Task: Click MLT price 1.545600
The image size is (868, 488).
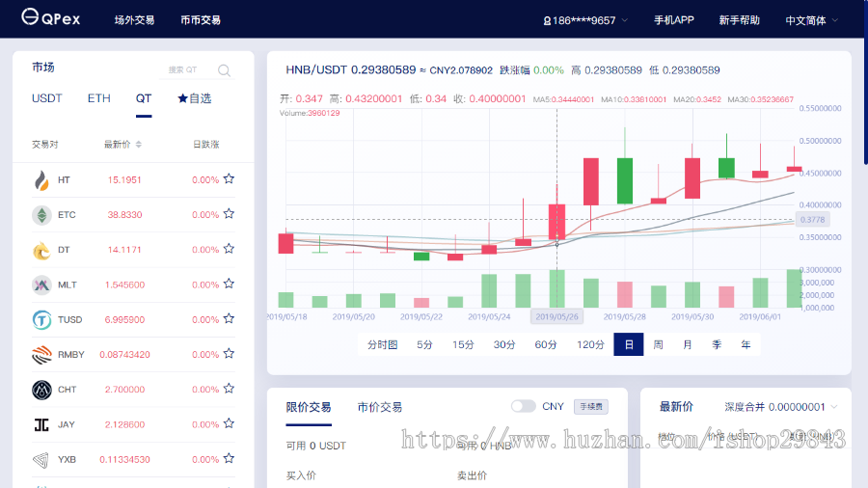Action: point(124,285)
